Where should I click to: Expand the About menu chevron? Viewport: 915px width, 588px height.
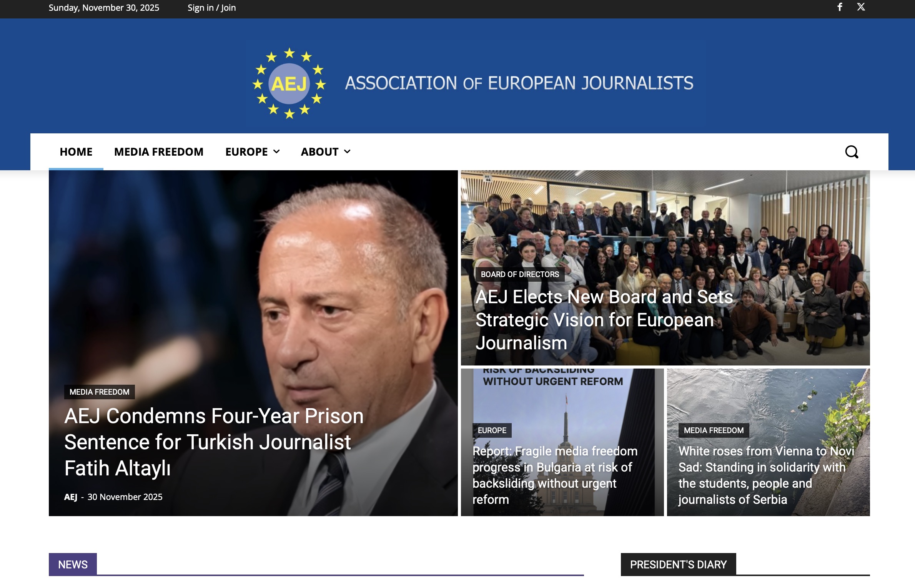pos(347,152)
